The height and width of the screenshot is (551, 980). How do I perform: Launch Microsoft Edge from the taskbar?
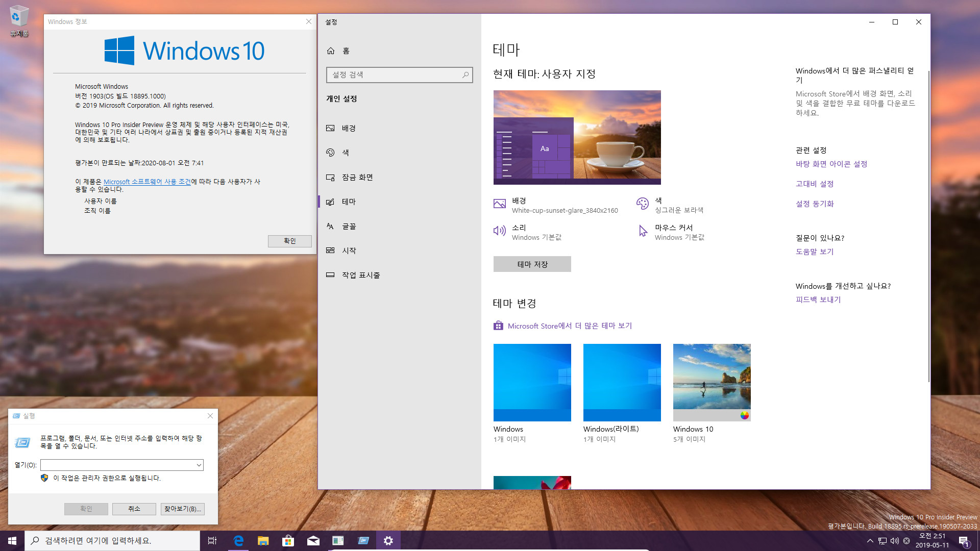[x=238, y=541]
